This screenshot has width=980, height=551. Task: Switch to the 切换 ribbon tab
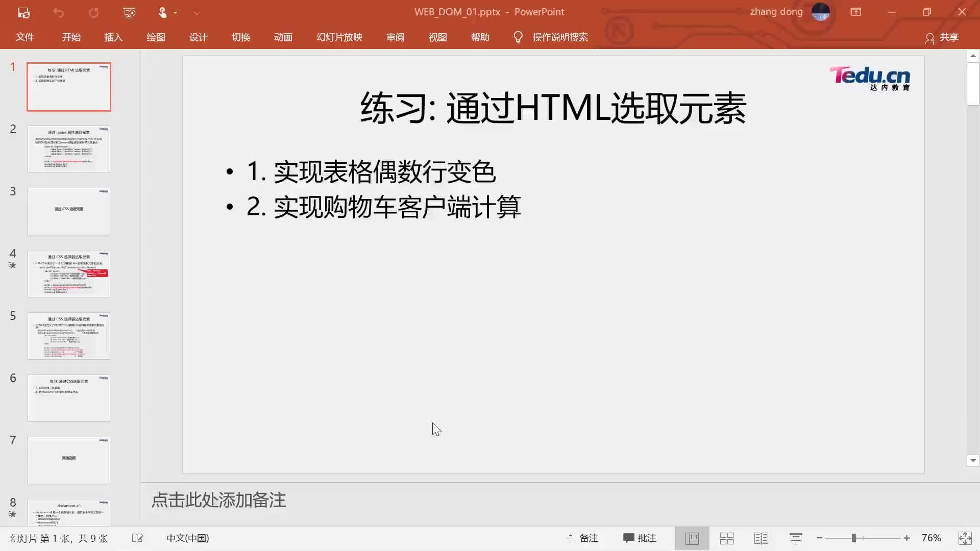[240, 37]
